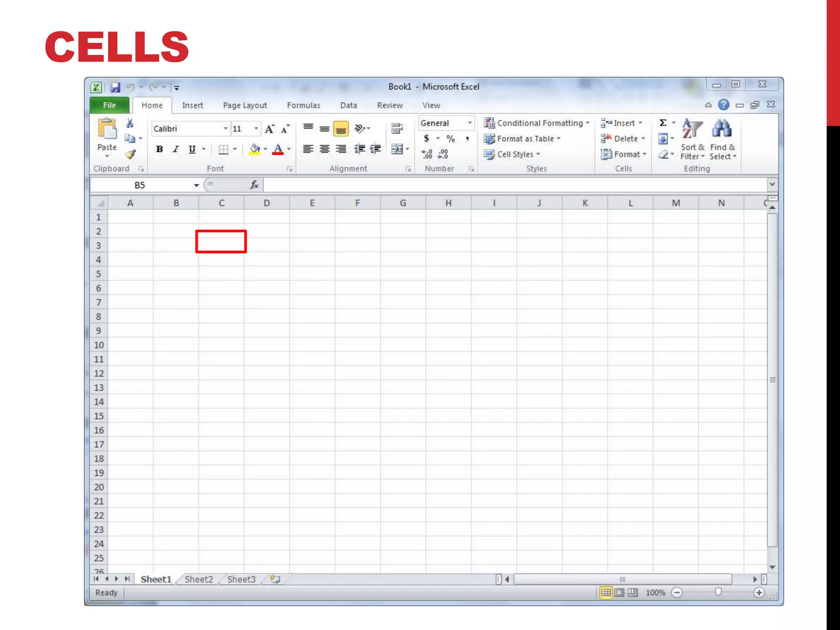Viewport: 840px width, 630px height.
Task: Click the zoom slider handle
Action: coord(718,592)
